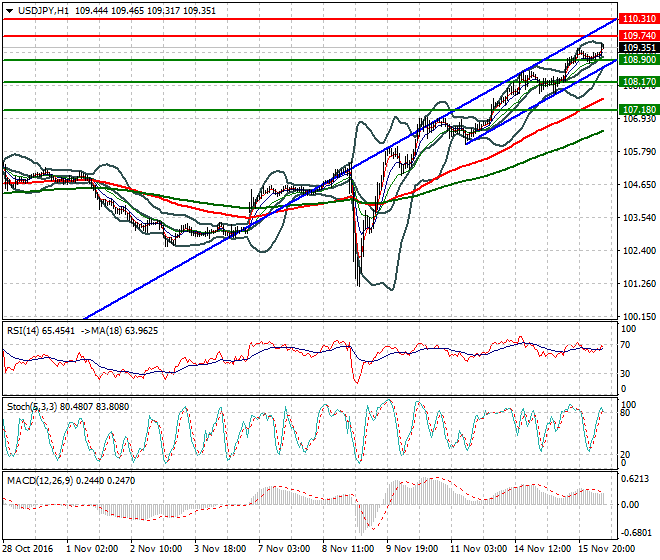
Task: Select the 108.170 green support price label
Action: coord(639,82)
